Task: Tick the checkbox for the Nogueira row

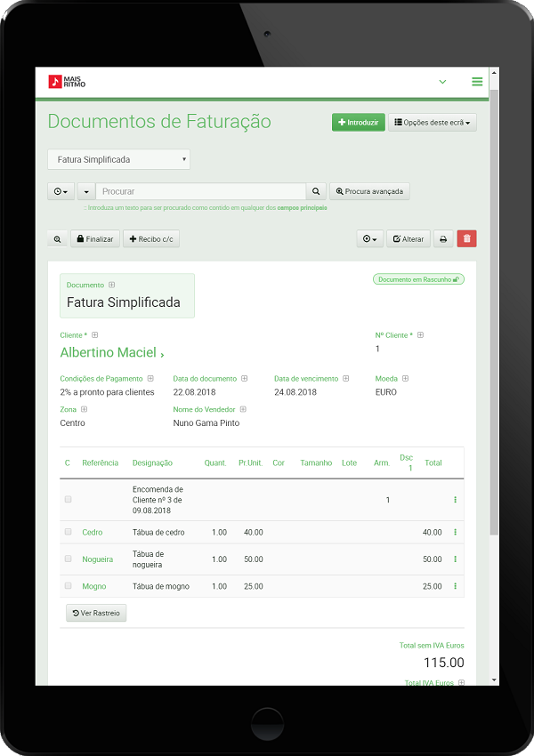Action: pos(68,559)
